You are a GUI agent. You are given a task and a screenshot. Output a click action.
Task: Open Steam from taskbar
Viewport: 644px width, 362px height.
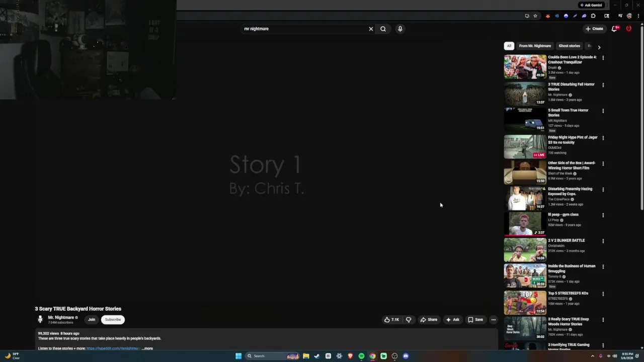click(x=317, y=356)
